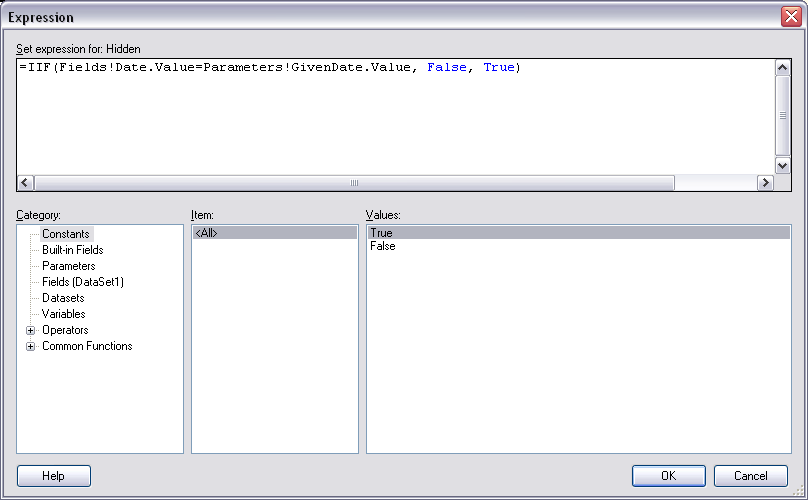Pick True in the Values list
Screen dimensions: 808x500
click(381, 233)
